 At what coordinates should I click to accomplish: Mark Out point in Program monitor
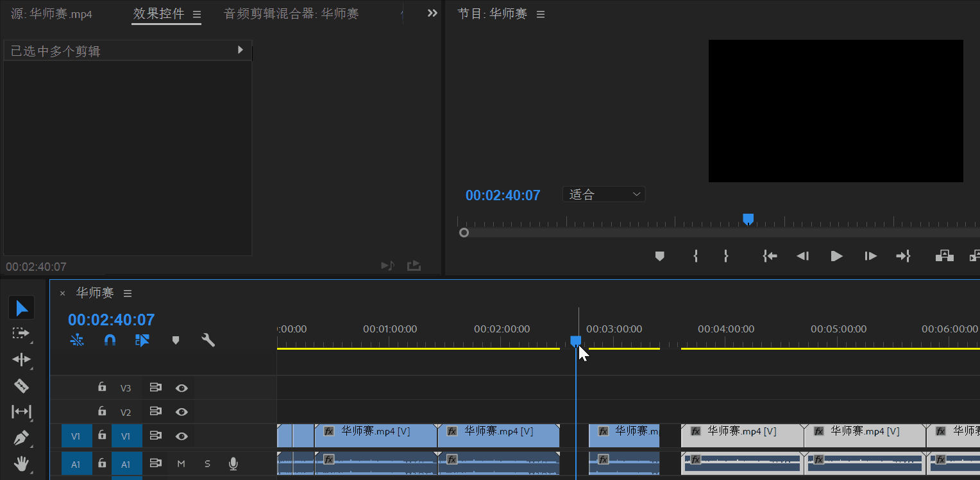click(726, 256)
